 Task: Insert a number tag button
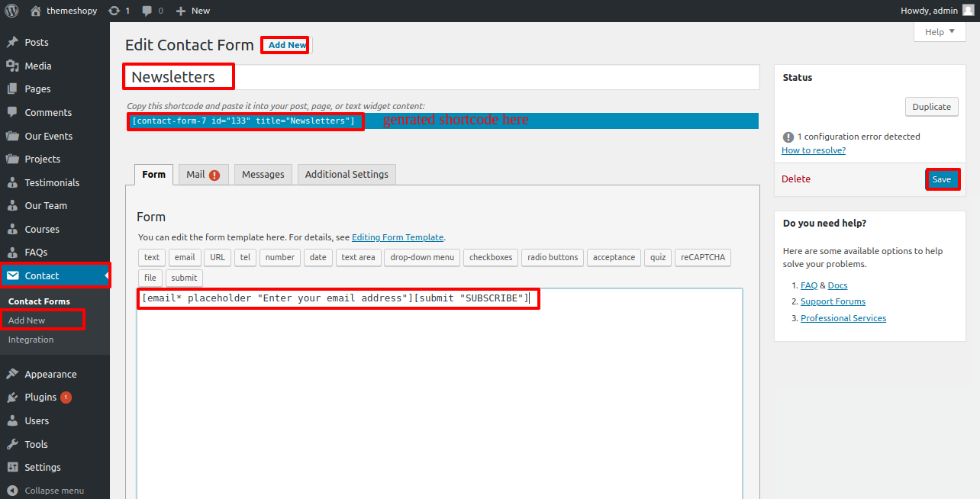(x=280, y=257)
